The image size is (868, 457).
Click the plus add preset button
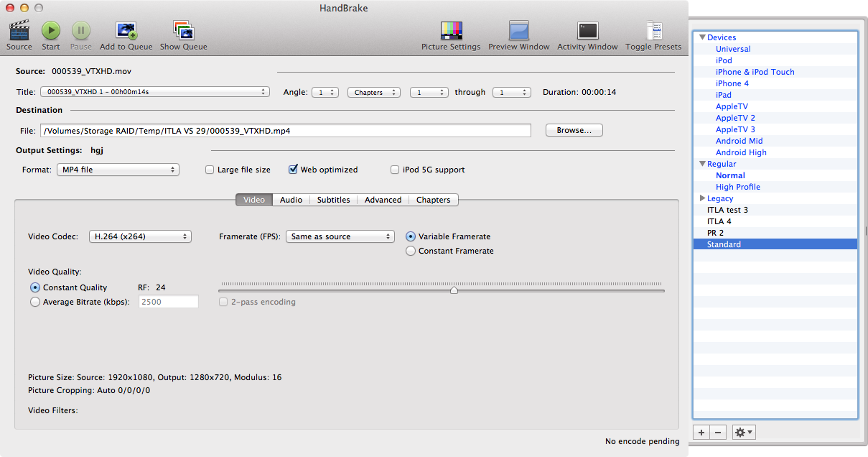(701, 432)
